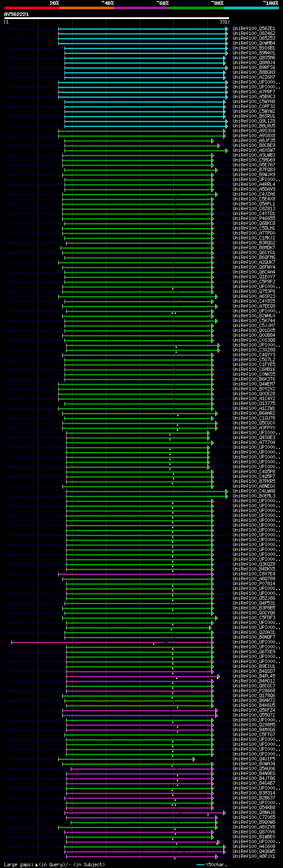Image resolution: width=283 pixels, height=868 pixels.
Task: Open hit UniRef100_A8JF35
Action: coord(254,140)
